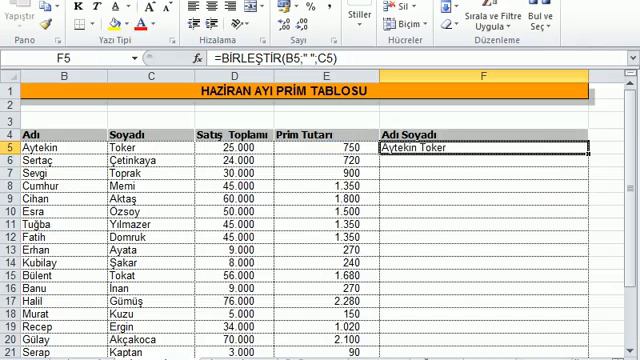Toggle underline (A) formatting
The width and height of the screenshot is (640, 360).
[116, 6]
